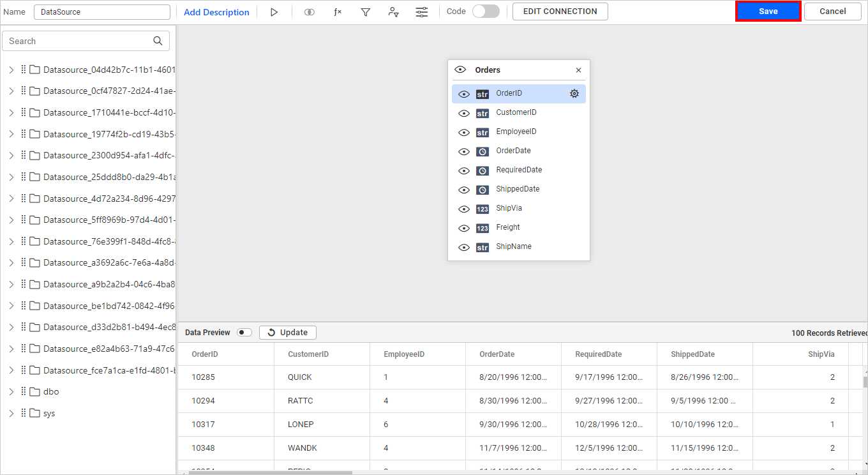Viewport: 868px width, 475px height.
Task: Toggle the Code mode switch
Action: click(486, 11)
